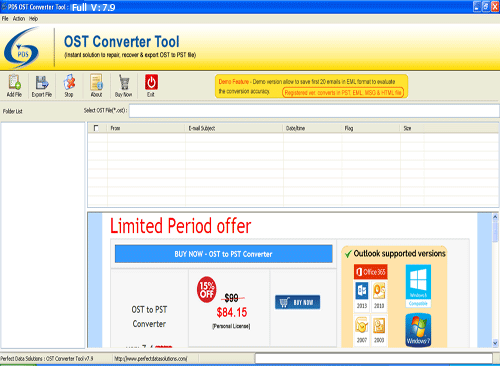Screen dimensions: 500x366
Task: Click the scroll down arrow in offer panel
Action: (x=495, y=343)
